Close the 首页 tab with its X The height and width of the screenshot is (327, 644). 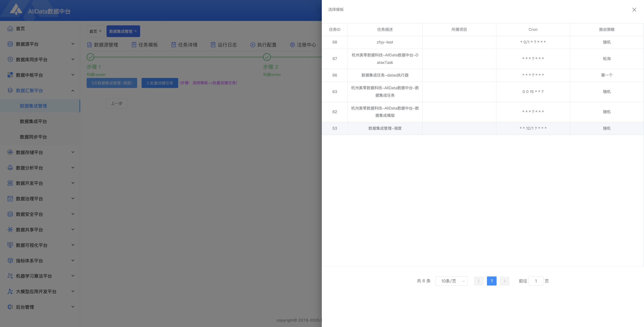coord(100,31)
